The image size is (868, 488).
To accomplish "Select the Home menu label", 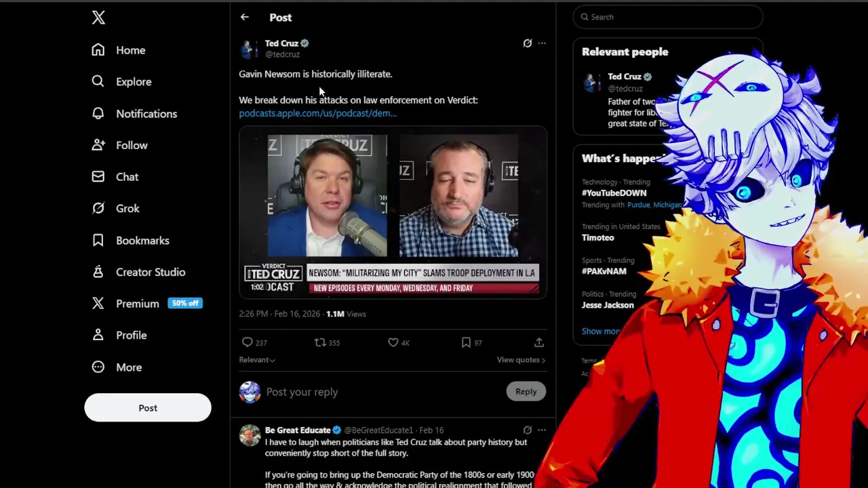I will coord(131,50).
